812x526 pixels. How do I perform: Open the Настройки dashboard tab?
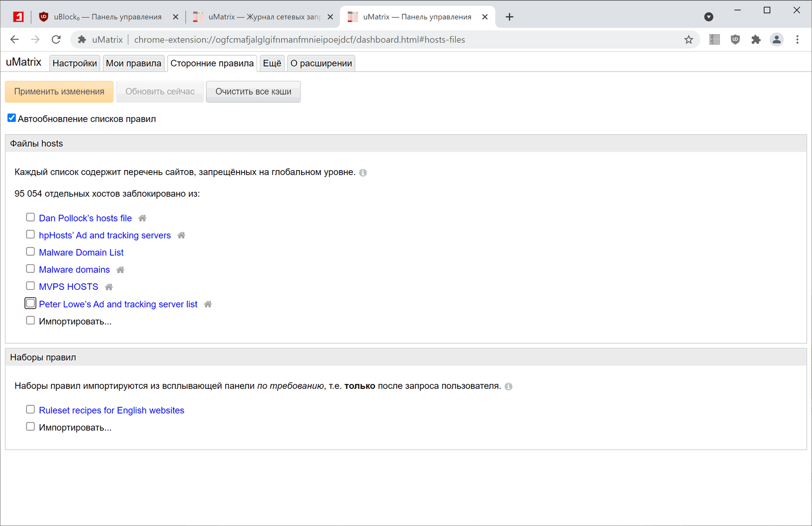(x=75, y=63)
